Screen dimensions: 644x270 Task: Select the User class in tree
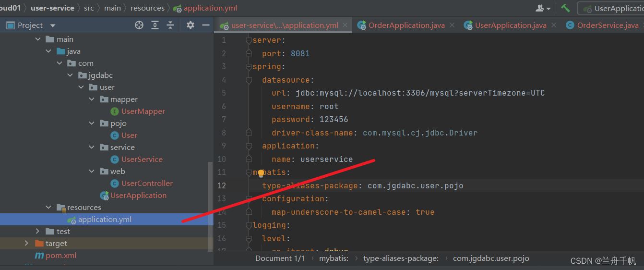[x=129, y=135]
